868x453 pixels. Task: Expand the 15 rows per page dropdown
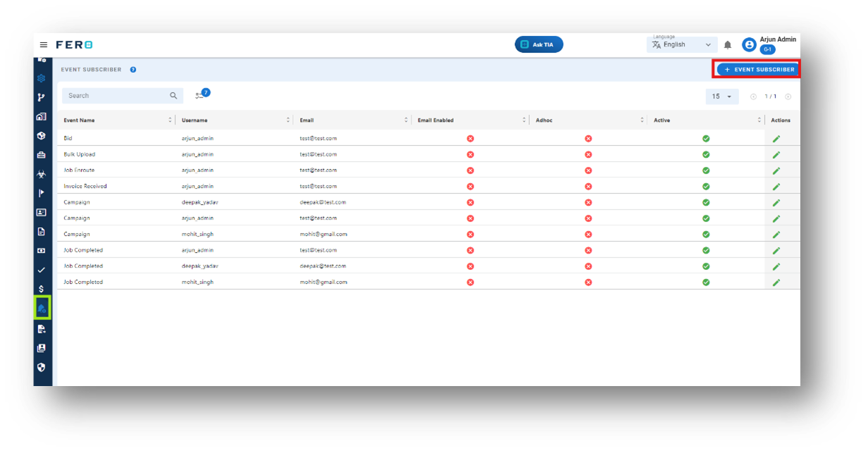tap(722, 97)
